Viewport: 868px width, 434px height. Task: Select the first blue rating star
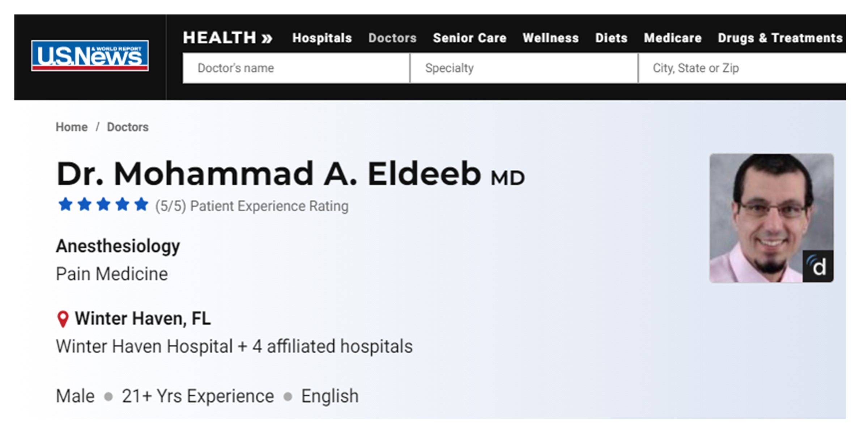[x=65, y=205]
